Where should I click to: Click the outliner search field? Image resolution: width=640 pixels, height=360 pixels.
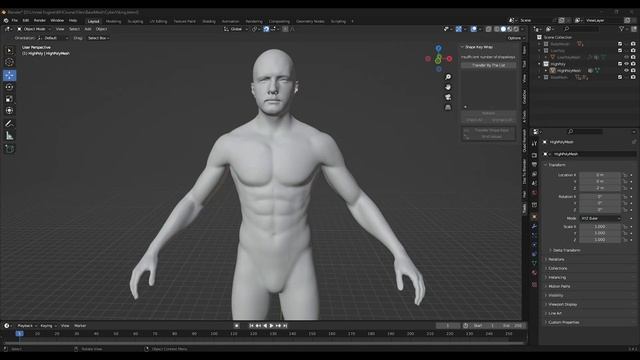pos(582,29)
